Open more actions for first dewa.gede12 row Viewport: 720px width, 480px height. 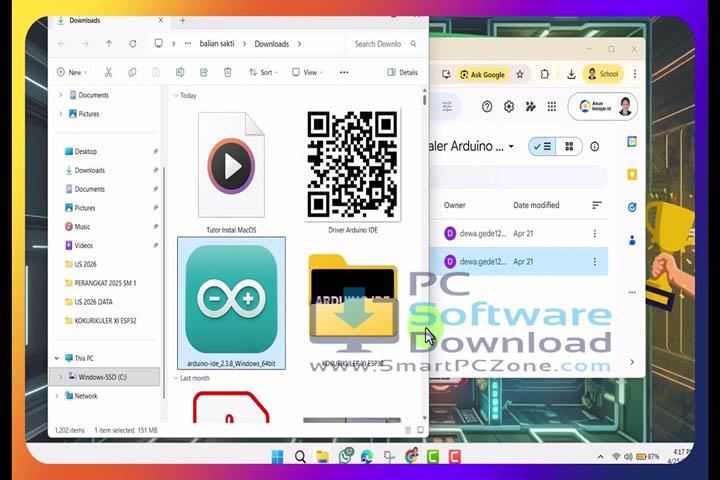[x=595, y=233]
